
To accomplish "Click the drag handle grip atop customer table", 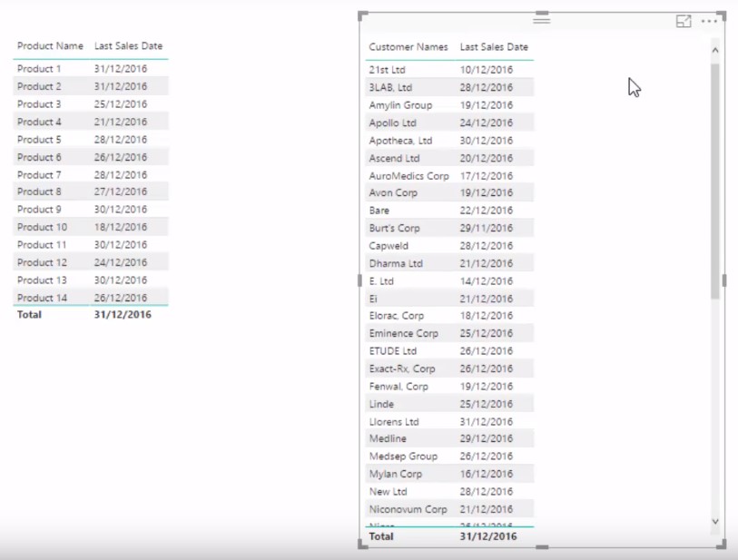I will click(542, 20).
